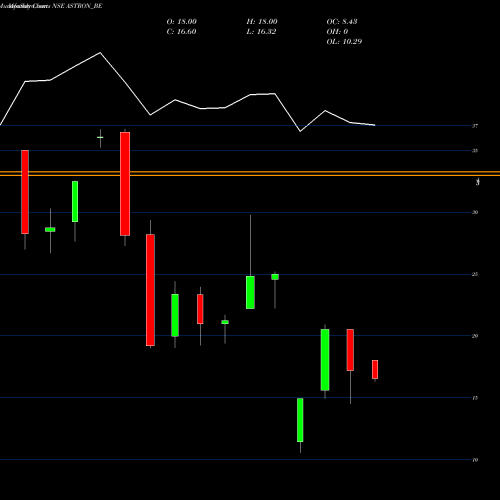Click the 20 price axis label

point(475,336)
